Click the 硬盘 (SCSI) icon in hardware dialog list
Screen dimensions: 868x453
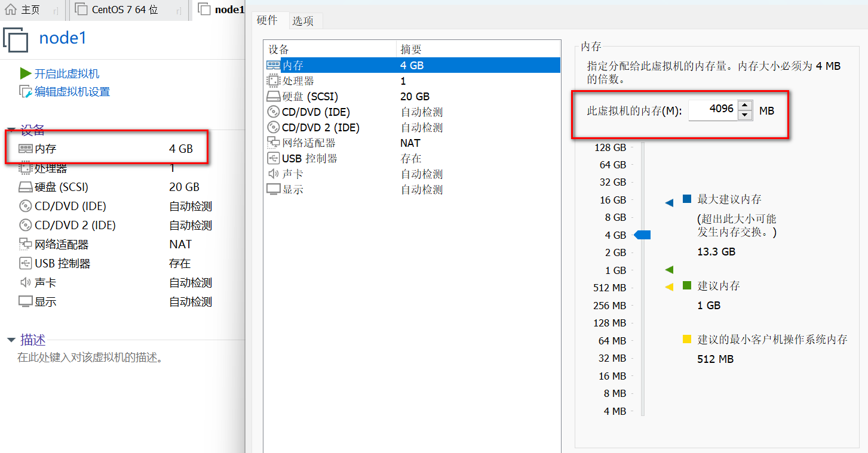pos(273,96)
